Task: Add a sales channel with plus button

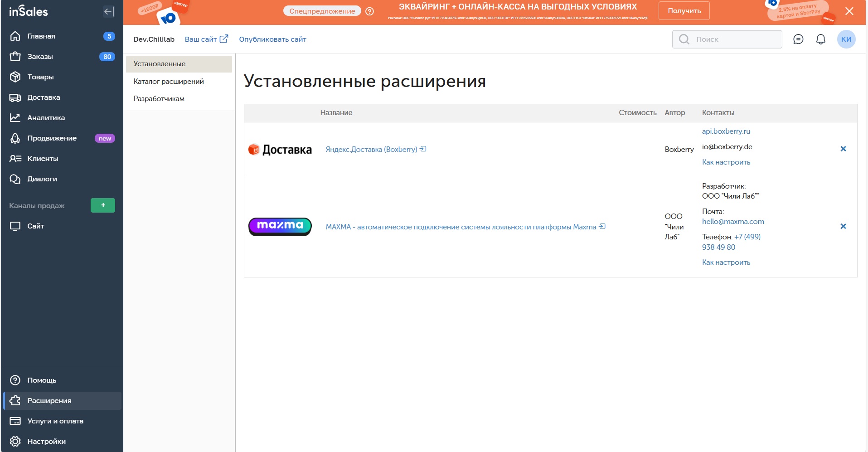Action: click(x=103, y=205)
